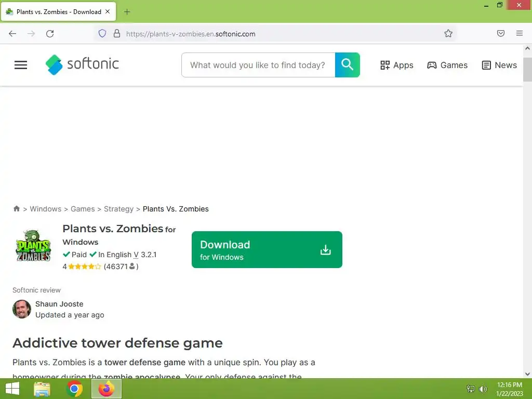View site security padlock details
The width and height of the screenshot is (532, 399).
pyautogui.click(x=117, y=34)
